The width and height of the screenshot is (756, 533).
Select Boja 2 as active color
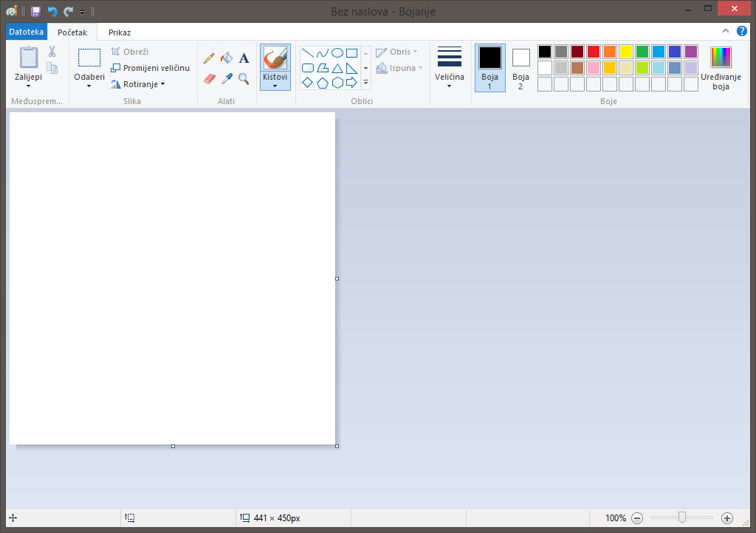(520, 67)
